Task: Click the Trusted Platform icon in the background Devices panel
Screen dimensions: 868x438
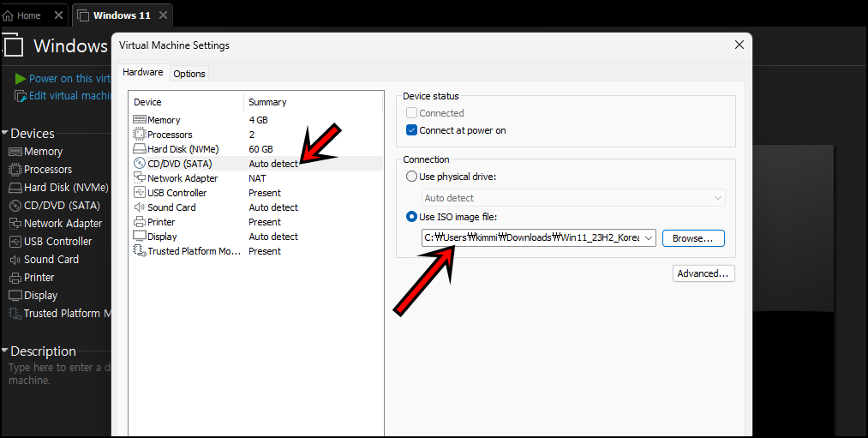Action: pos(15,314)
